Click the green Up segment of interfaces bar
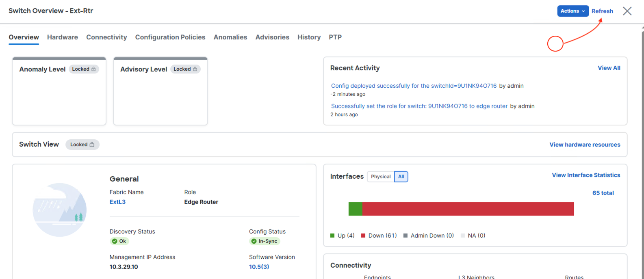644x279 pixels. [356, 209]
